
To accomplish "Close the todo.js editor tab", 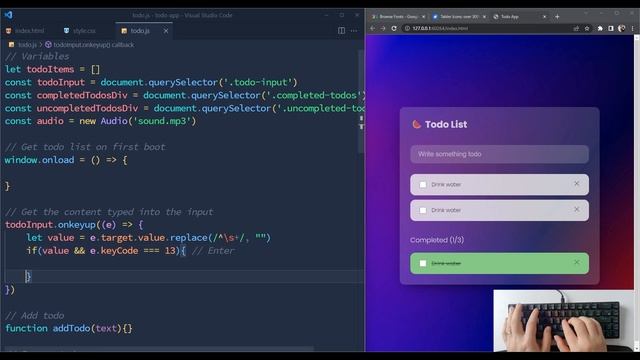I will click(x=166, y=31).
